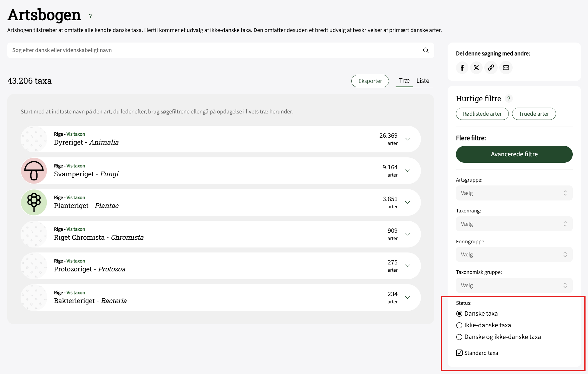
Task: Copy the search link icon
Action: click(x=491, y=68)
